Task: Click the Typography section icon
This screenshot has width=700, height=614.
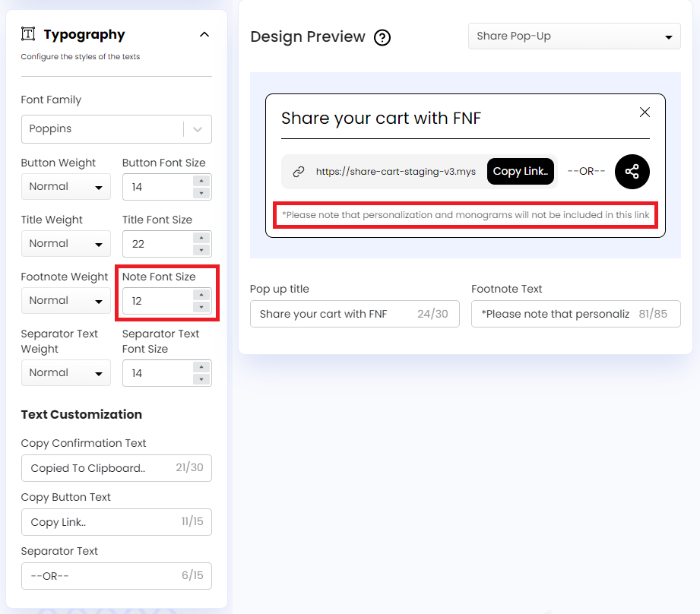Action: coord(28,34)
